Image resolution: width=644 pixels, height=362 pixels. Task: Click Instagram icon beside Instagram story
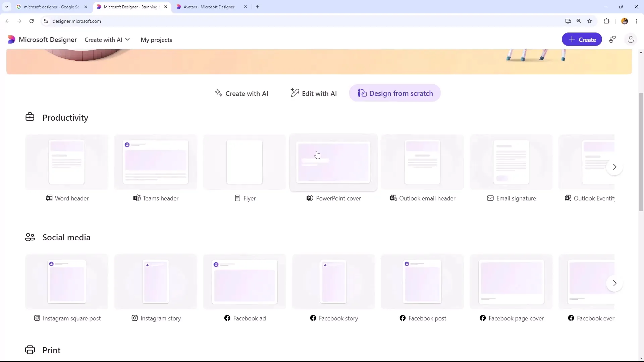[135, 318]
